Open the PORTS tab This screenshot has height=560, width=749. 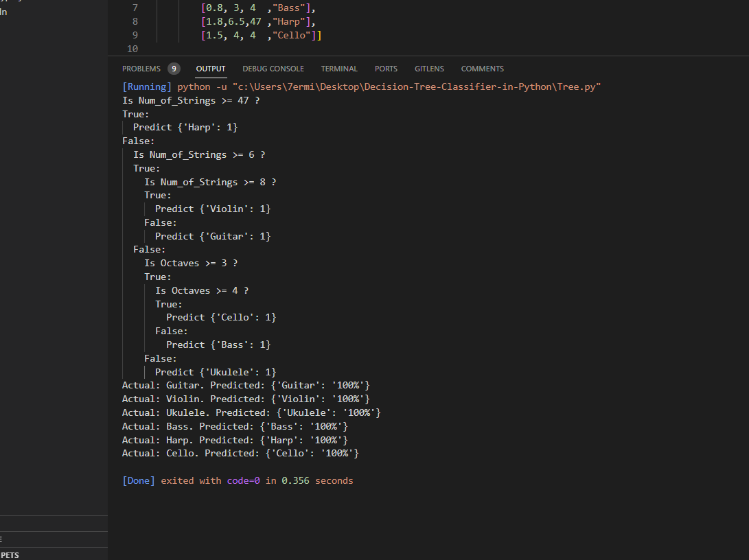pos(386,68)
